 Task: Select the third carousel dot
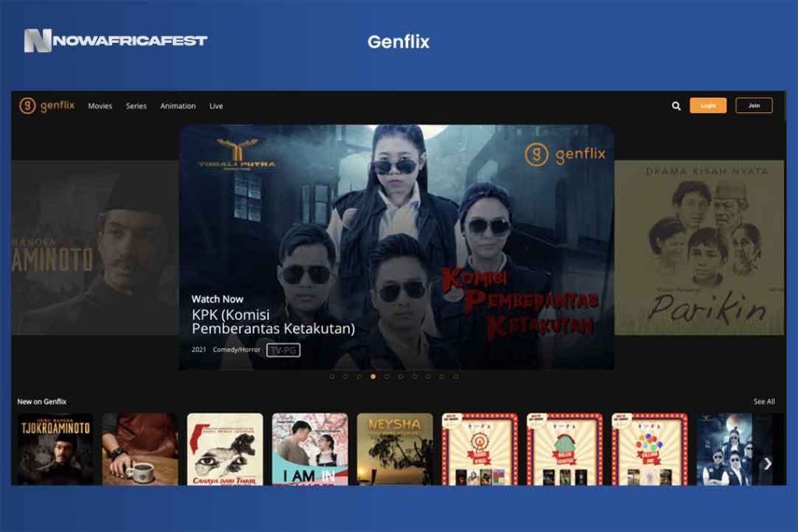click(359, 376)
